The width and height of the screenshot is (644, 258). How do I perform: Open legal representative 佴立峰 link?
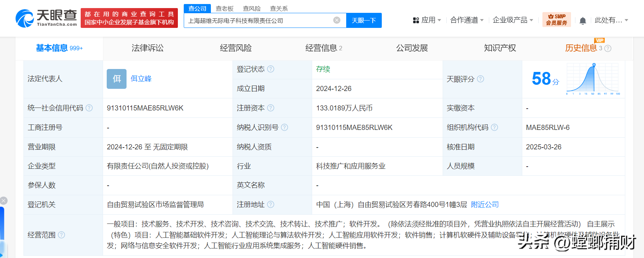point(141,79)
